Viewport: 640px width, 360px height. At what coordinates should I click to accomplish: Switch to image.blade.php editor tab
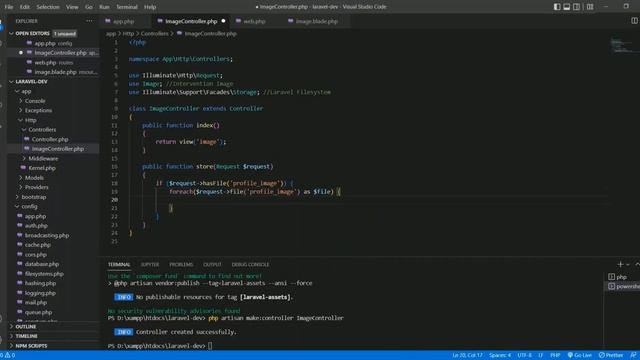point(316,21)
